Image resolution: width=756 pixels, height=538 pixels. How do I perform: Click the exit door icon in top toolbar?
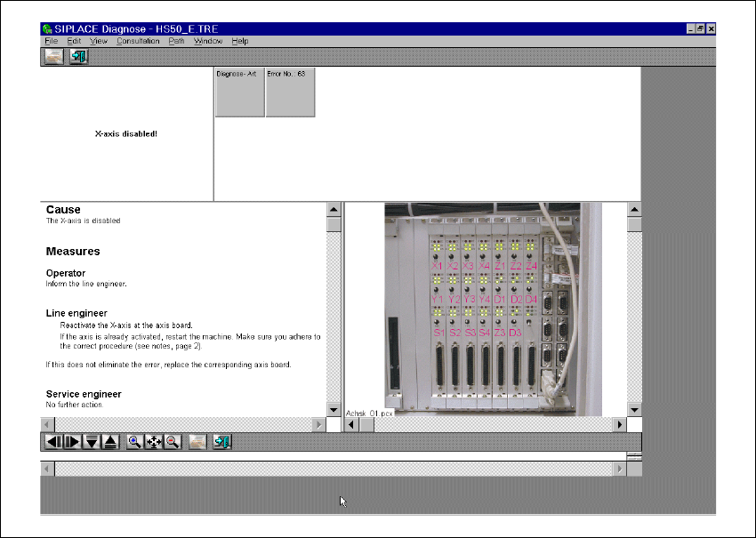[x=78, y=56]
